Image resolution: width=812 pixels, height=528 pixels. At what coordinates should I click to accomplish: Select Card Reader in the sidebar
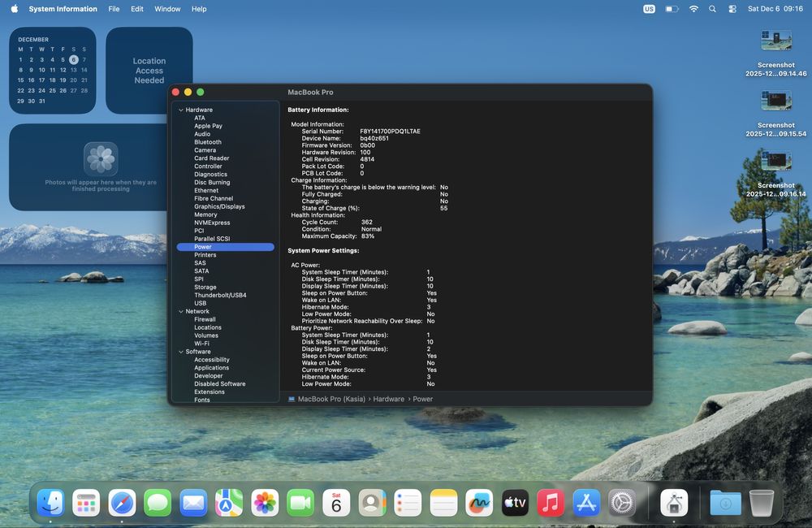(211, 158)
